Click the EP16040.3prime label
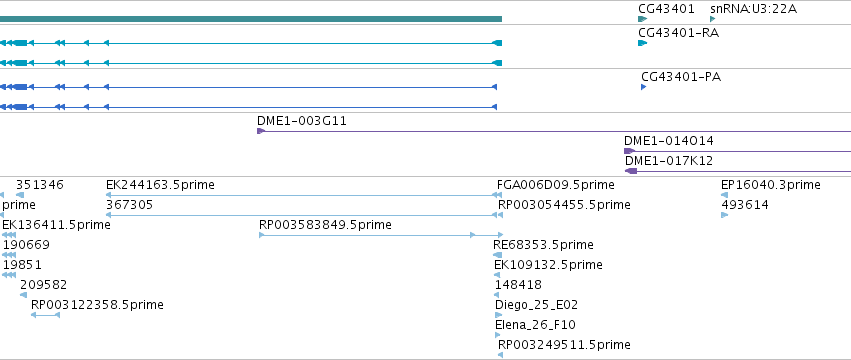 pyautogui.click(x=771, y=185)
